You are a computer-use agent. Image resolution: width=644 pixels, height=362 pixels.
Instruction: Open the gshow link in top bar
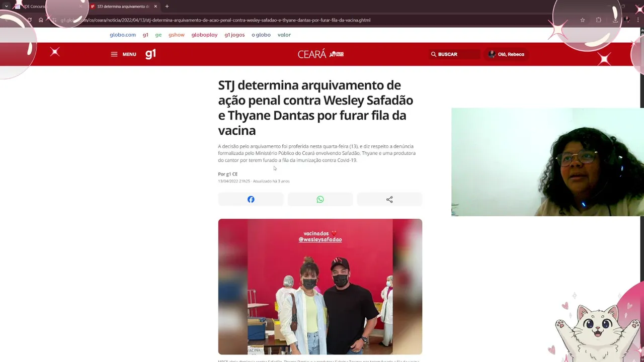[177, 35]
